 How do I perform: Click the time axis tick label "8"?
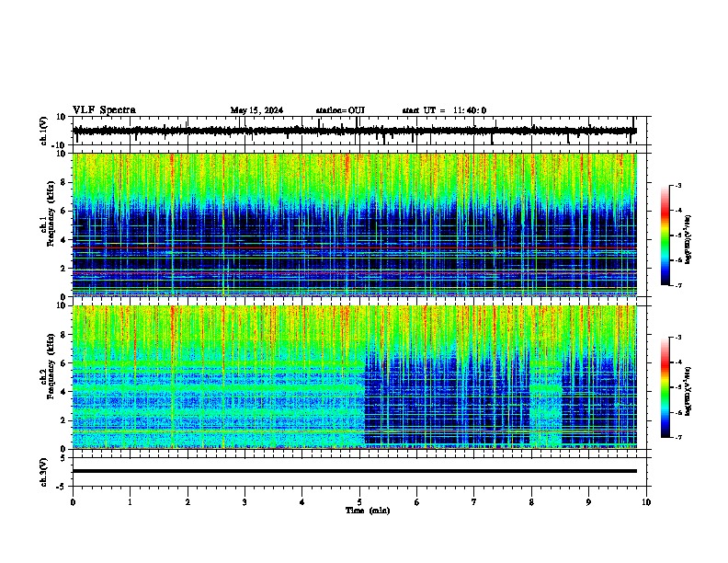(531, 502)
